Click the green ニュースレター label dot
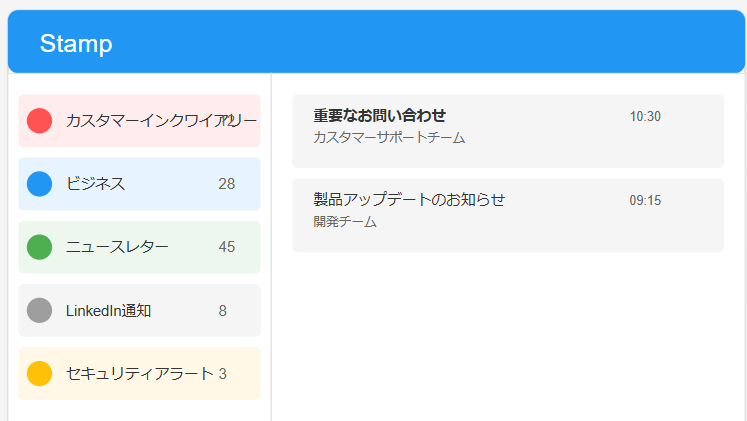Image resolution: width=747 pixels, height=421 pixels. click(x=39, y=247)
